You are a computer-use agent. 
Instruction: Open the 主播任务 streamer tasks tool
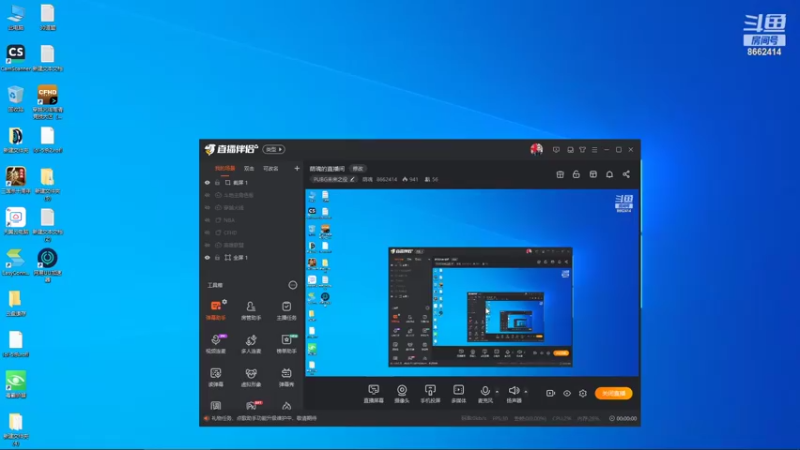(x=286, y=310)
